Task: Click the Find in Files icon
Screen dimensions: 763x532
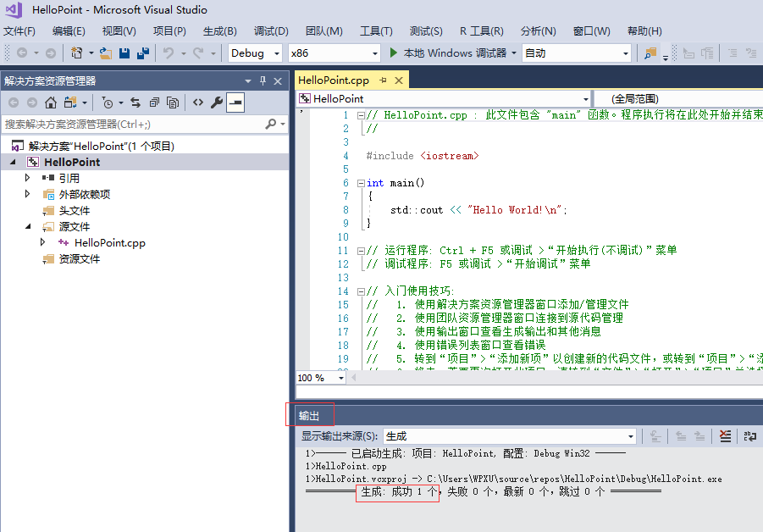Action: pos(650,53)
